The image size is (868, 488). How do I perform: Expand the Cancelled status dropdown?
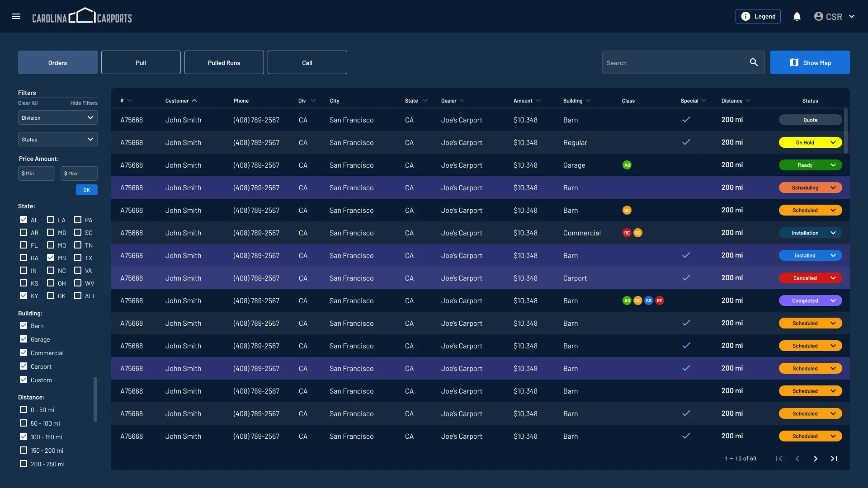tap(833, 278)
